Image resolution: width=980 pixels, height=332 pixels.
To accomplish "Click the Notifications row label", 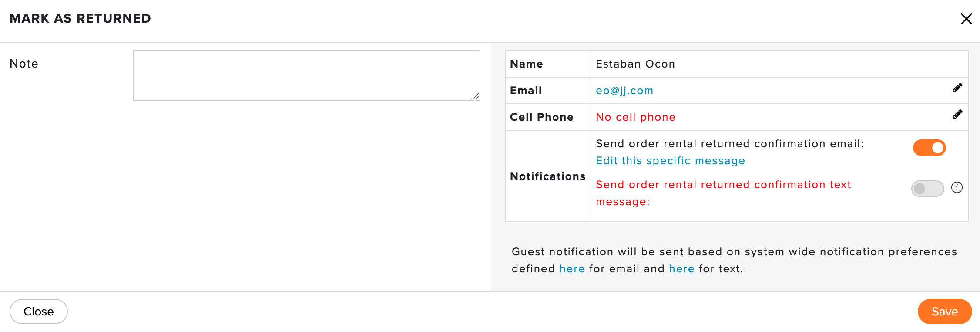I will pyautogui.click(x=548, y=176).
